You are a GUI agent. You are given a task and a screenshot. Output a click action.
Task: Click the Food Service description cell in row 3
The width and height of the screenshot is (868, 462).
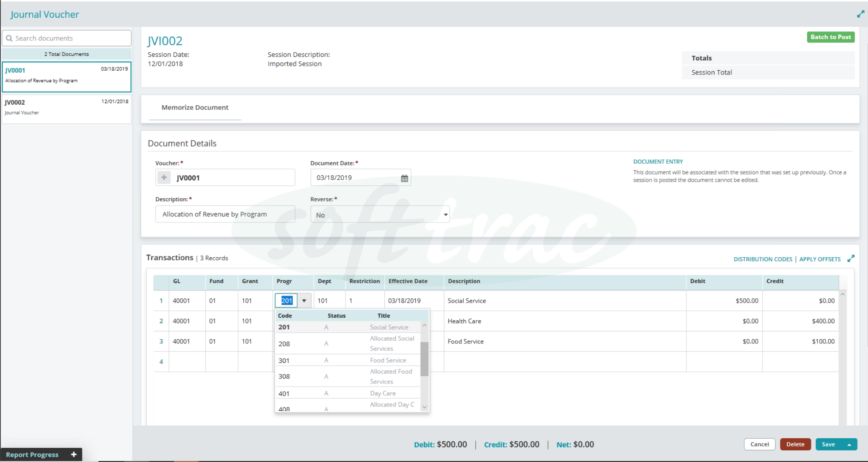pyautogui.click(x=565, y=341)
